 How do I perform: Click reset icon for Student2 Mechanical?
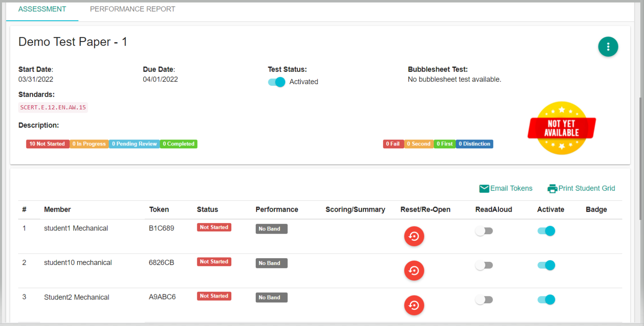point(414,305)
